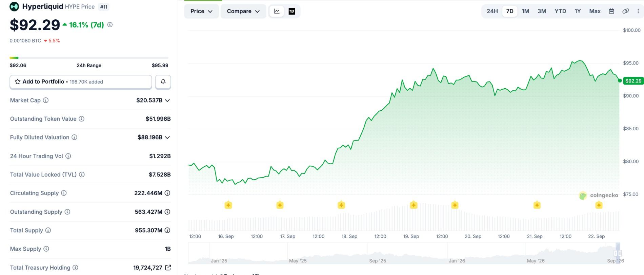Click the $92.29 current price tag on chart
The height and width of the screenshot is (275, 644).
coord(633,81)
